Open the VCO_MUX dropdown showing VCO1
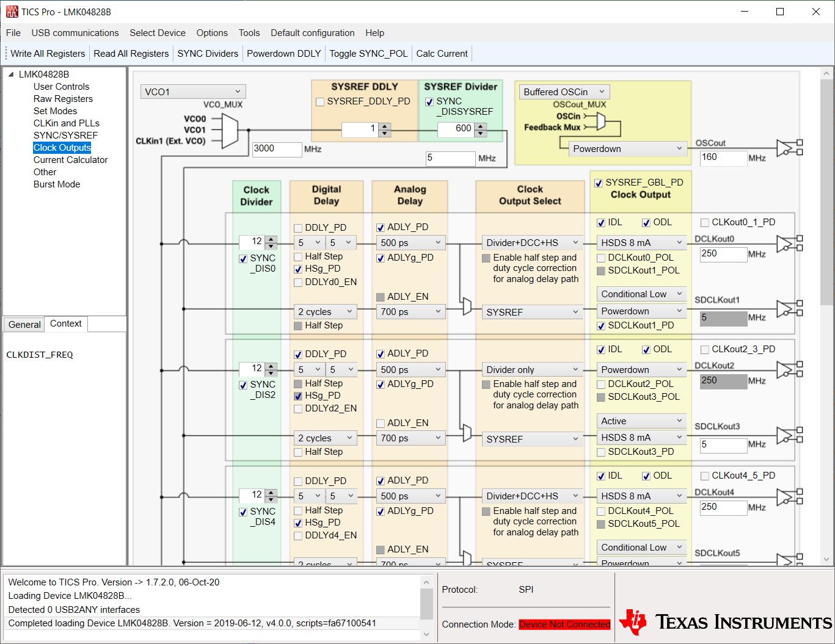835x644 pixels. (x=193, y=91)
